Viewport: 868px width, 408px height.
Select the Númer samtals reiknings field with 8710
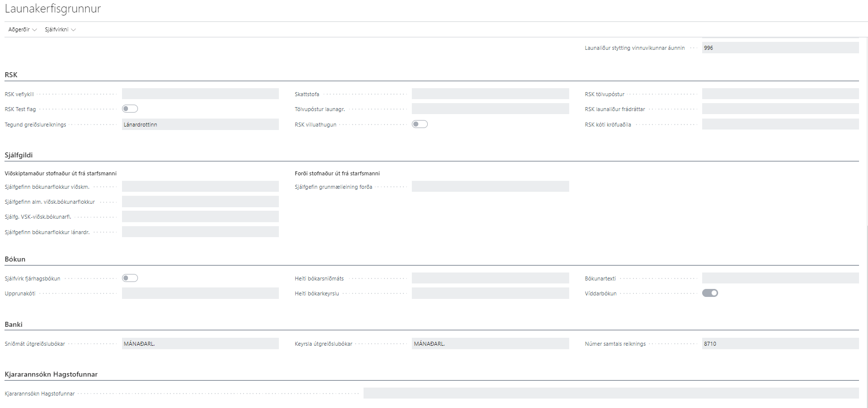click(x=780, y=344)
